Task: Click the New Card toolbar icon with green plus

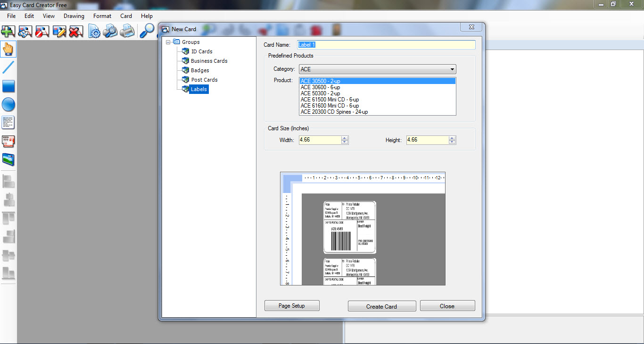Action: pos(8,32)
